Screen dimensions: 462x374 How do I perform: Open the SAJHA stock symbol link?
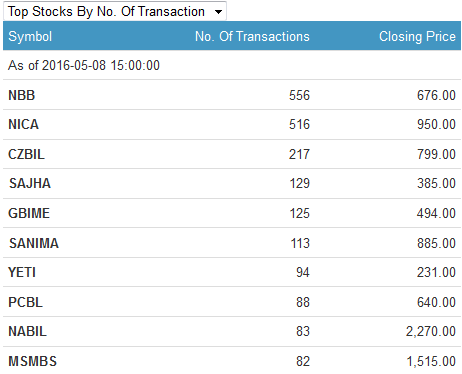click(30, 183)
